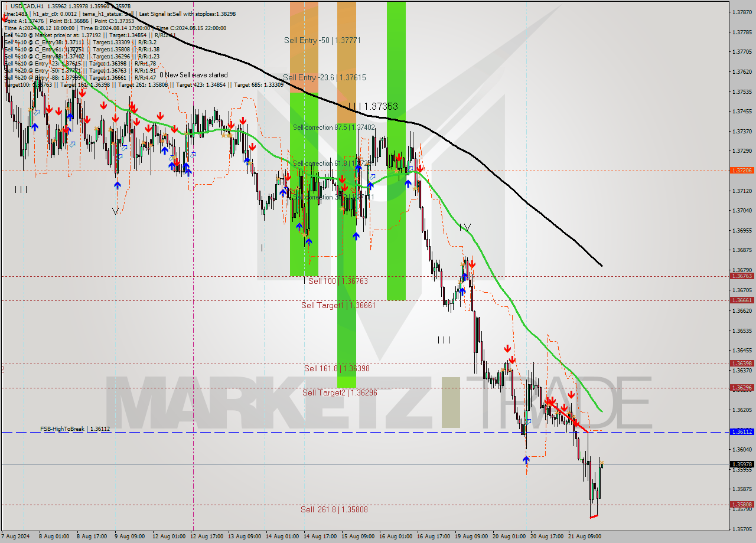Click the 'FSB-HighToBreak | 1.36112' label
The height and width of the screenshot is (543, 756).
click(x=75, y=429)
